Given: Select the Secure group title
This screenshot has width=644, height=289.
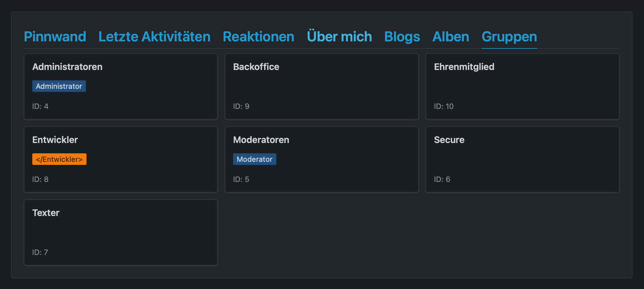Looking at the screenshot, I should [449, 140].
